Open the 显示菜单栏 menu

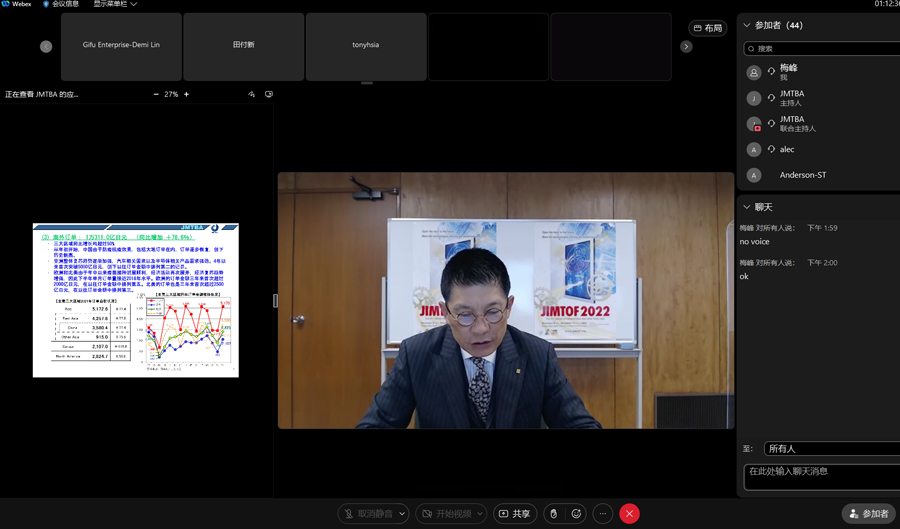click(115, 4)
